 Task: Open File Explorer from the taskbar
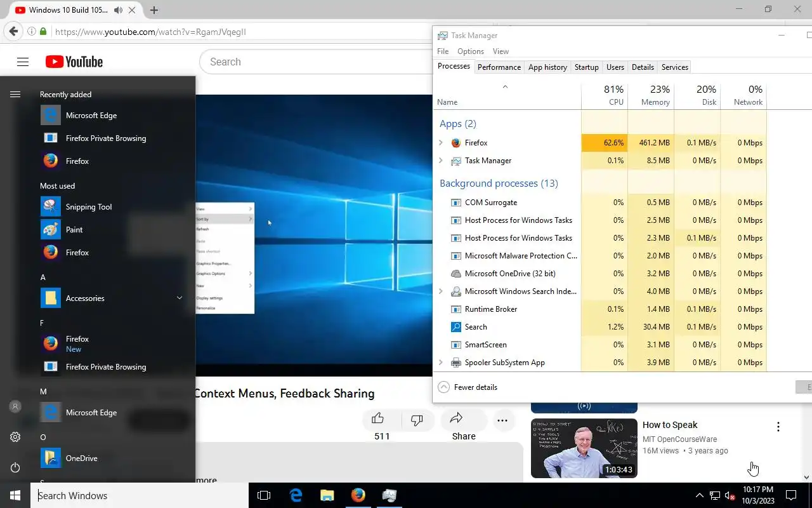pyautogui.click(x=327, y=495)
